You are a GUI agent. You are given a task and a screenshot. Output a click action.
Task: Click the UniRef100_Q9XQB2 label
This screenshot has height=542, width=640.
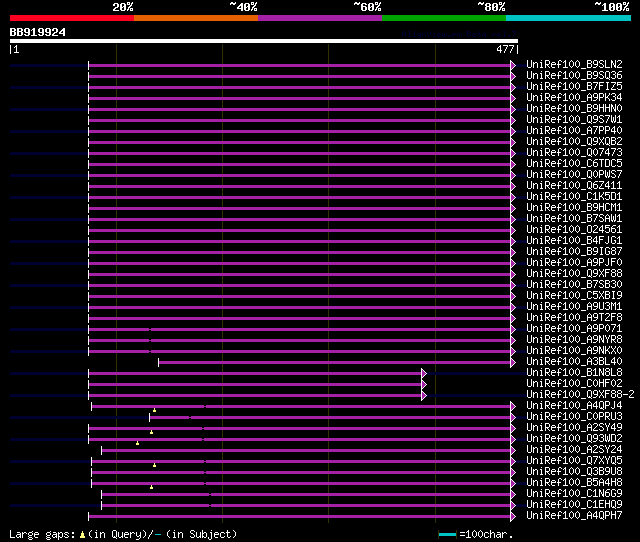[x=574, y=142]
